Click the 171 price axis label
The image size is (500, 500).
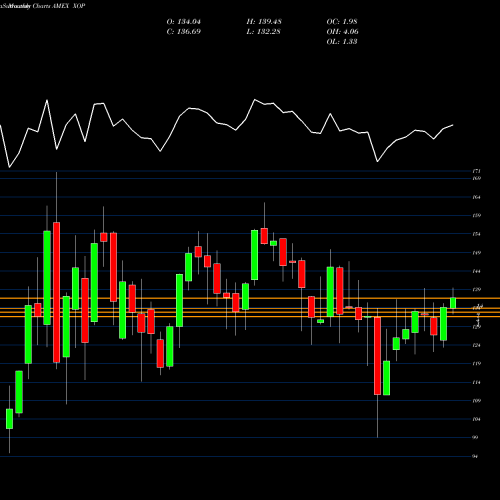click(x=477, y=171)
